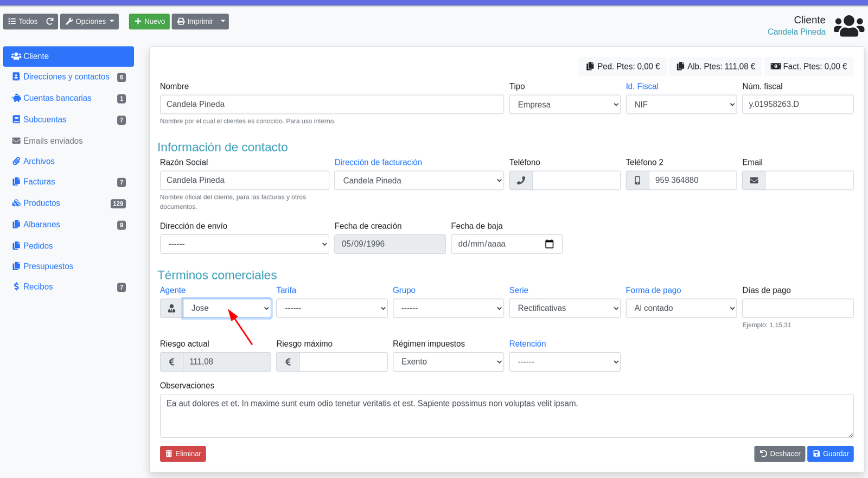
Task: Click the Email input field
Action: (x=809, y=180)
